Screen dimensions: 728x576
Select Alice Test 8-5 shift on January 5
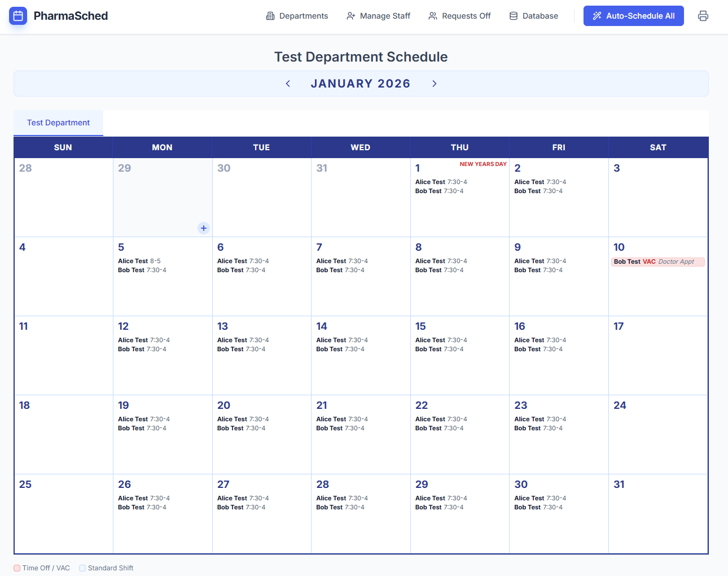(x=139, y=261)
